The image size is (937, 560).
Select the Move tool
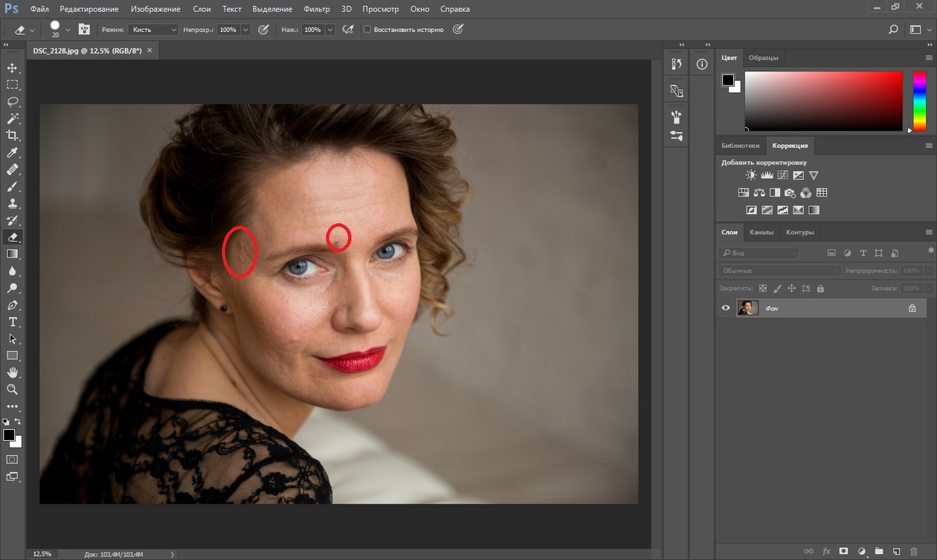[x=13, y=68]
